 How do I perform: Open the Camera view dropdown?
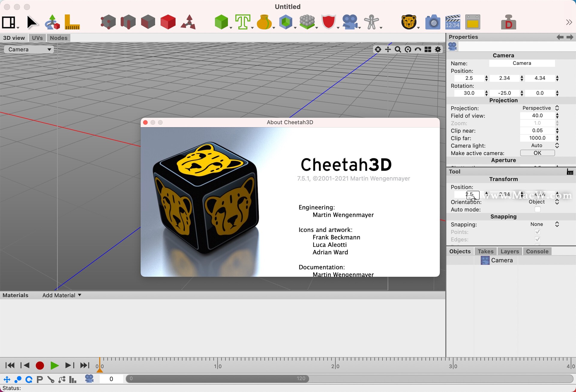point(29,49)
